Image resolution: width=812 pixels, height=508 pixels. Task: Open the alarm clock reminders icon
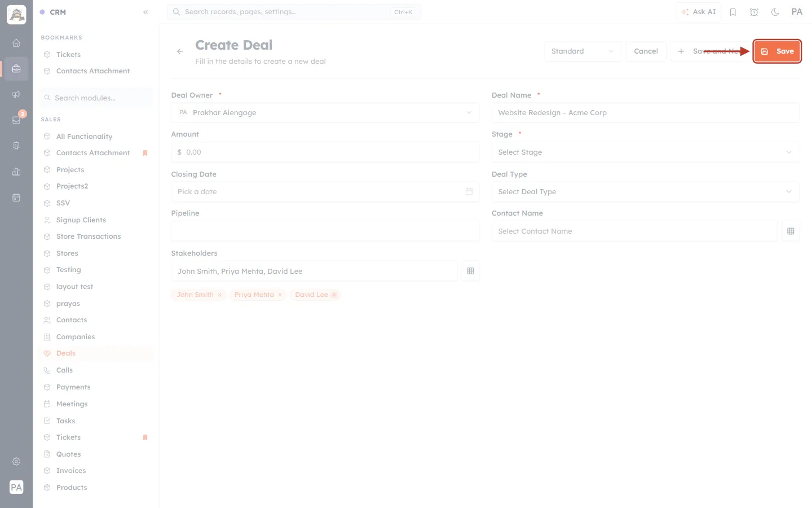tap(754, 12)
